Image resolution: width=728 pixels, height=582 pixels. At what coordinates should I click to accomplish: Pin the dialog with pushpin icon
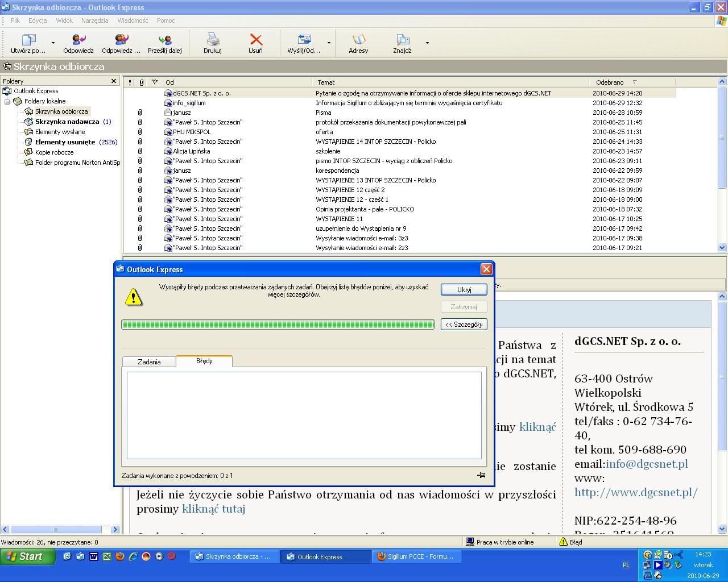[481, 475]
